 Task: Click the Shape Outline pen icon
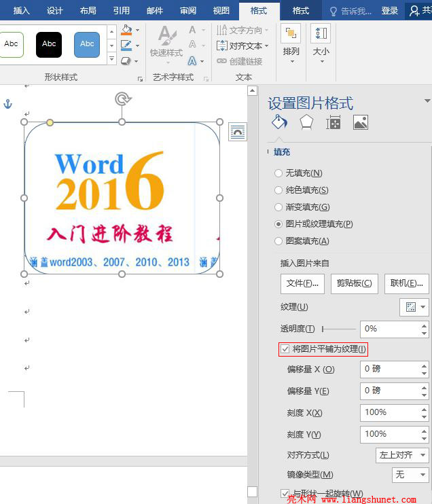[126, 46]
